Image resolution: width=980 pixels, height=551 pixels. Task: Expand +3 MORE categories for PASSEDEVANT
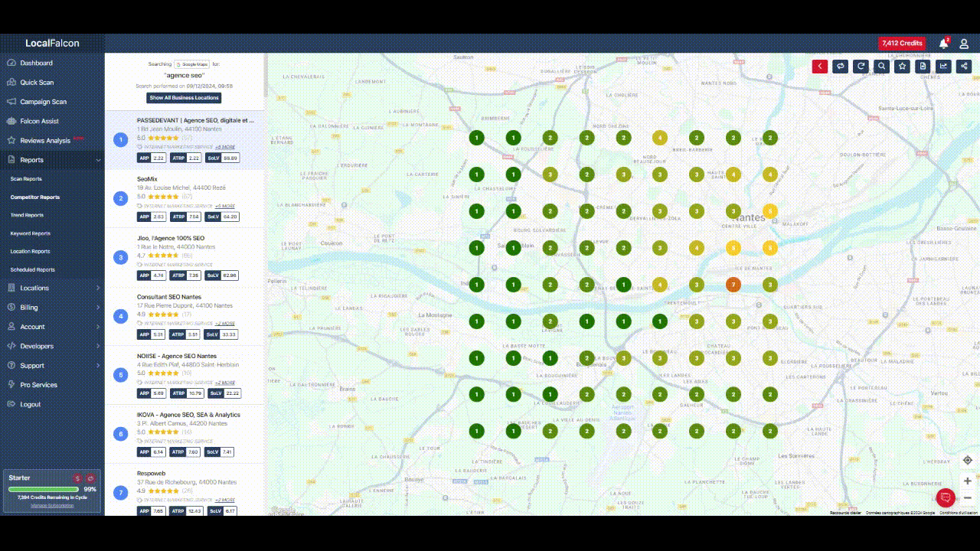225,147
